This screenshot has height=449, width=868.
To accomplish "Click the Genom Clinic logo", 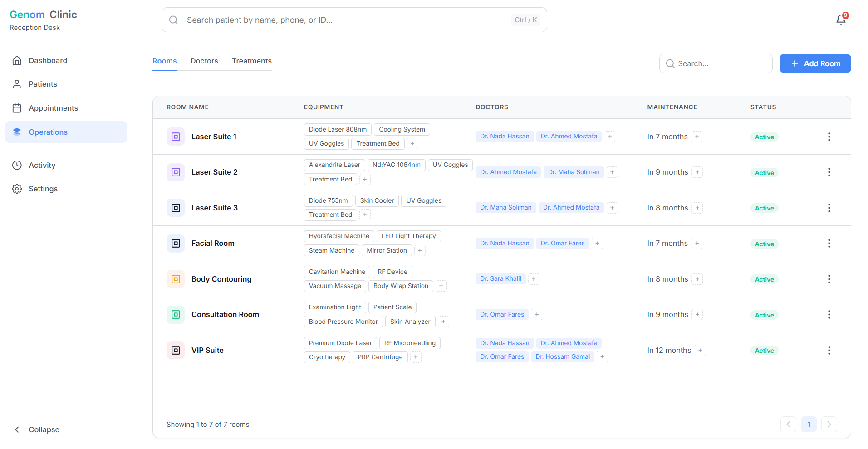I will pyautogui.click(x=43, y=15).
